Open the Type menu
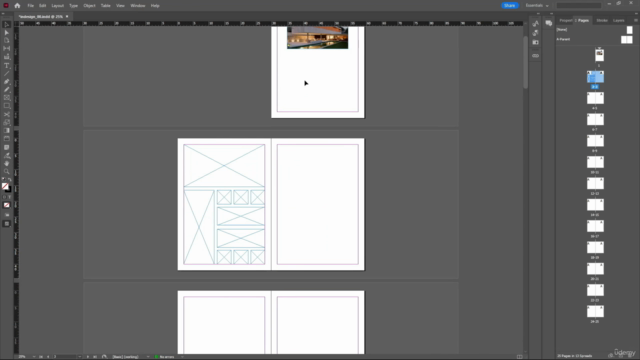 73,6
